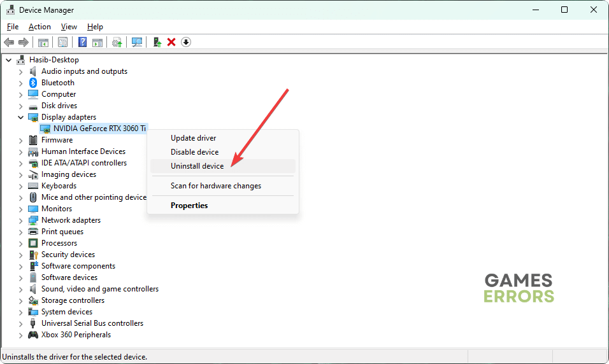
Task: Toggle the Show/Hide Console Tree toolbar icon
Action: point(43,42)
